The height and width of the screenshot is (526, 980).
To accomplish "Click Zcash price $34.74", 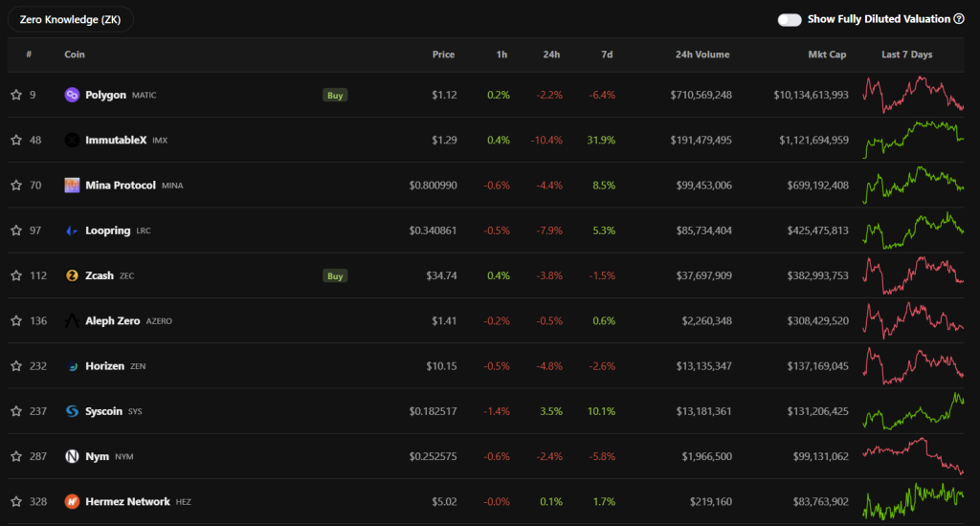I will pyautogui.click(x=441, y=275).
